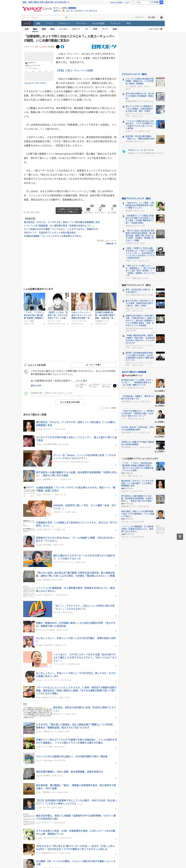Click 購入履歴 link
This screenshot has width=186, height=868.
tap(152, 17)
